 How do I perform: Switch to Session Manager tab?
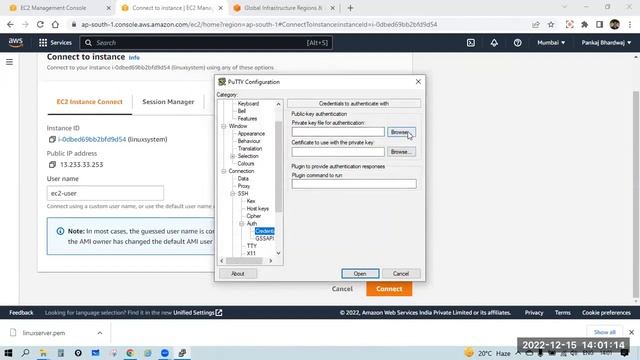[x=168, y=102]
